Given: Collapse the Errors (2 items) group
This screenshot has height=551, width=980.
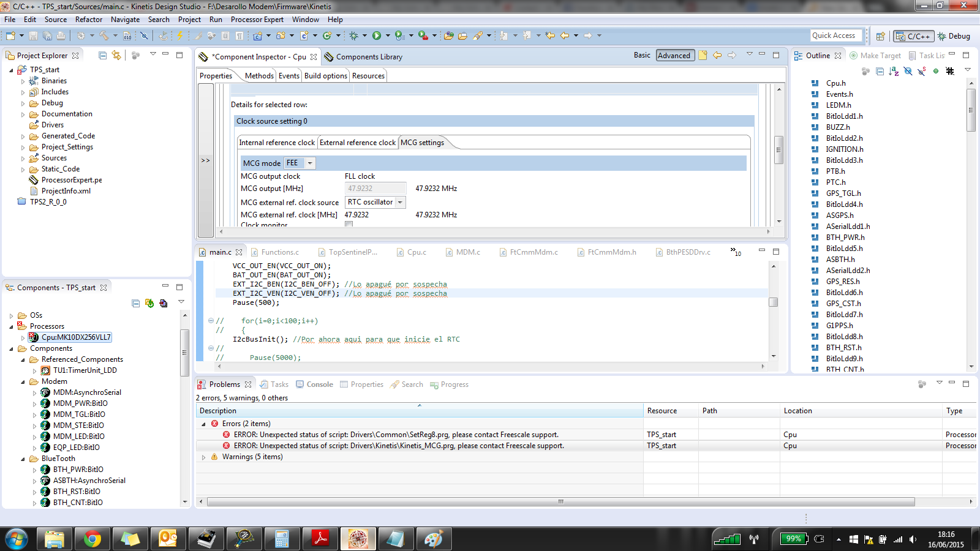Looking at the screenshot, I should pyautogui.click(x=203, y=424).
